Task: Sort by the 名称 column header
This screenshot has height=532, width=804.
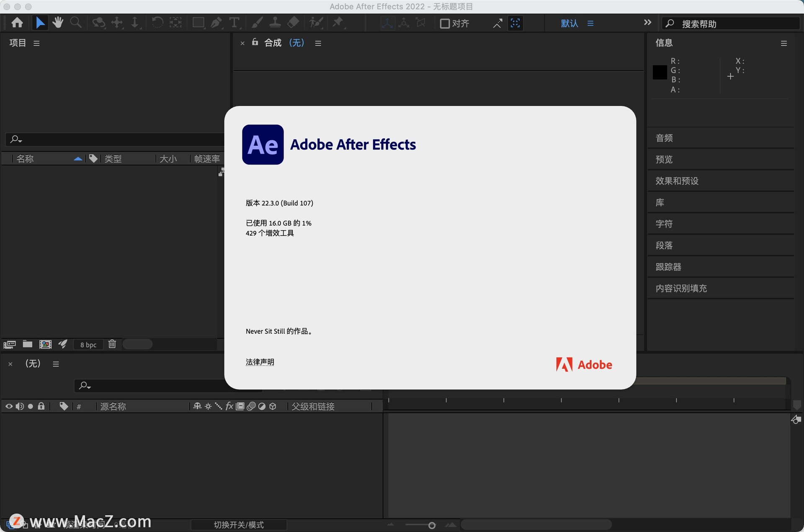Action: pyautogui.click(x=25, y=159)
